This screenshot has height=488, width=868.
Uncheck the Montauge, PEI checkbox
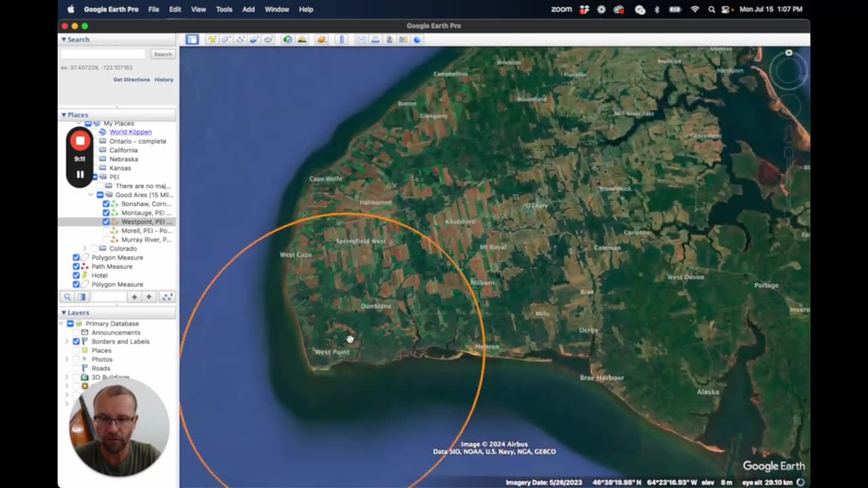[106, 213]
